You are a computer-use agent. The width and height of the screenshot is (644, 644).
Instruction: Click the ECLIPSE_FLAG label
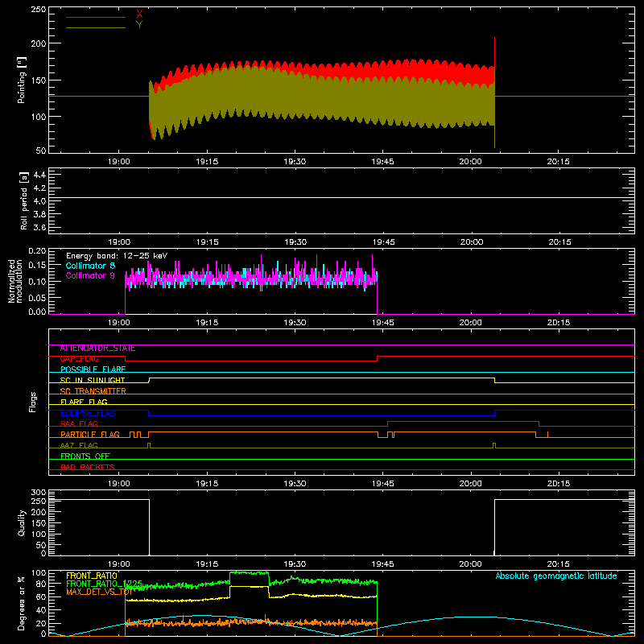click(x=88, y=413)
